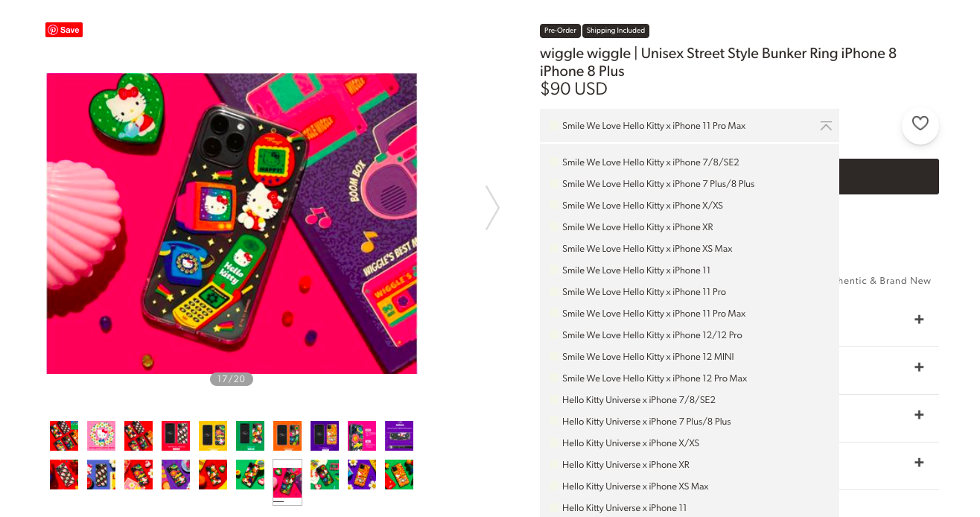Open the selected iPhone 11 Pro Max dropdown
This screenshot has width=980, height=517.
(690, 126)
